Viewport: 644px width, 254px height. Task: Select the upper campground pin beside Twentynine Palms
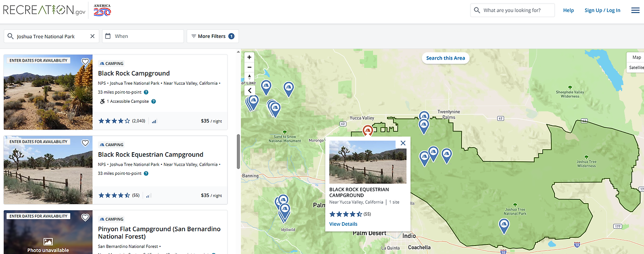(x=424, y=117)
